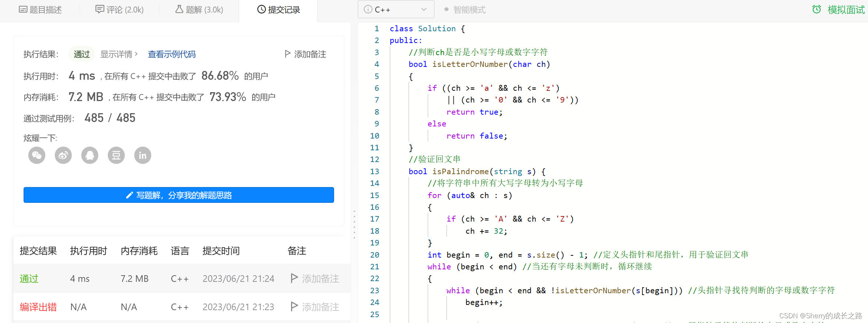Click flag icon in the 通过 submission row

294,279
